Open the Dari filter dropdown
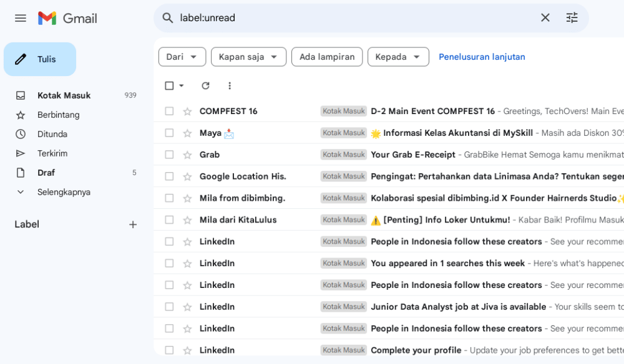Screen dimensions: 624x364 click(x=182, y=57)
